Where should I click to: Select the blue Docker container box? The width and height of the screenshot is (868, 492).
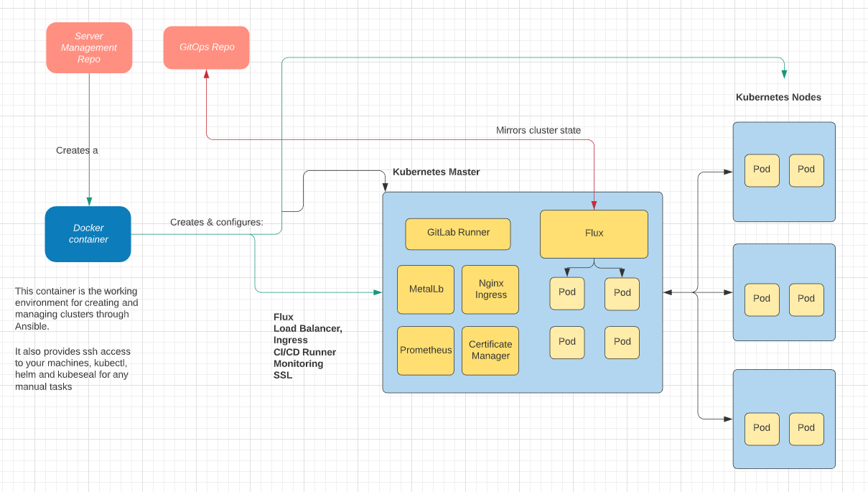[88, 234]
